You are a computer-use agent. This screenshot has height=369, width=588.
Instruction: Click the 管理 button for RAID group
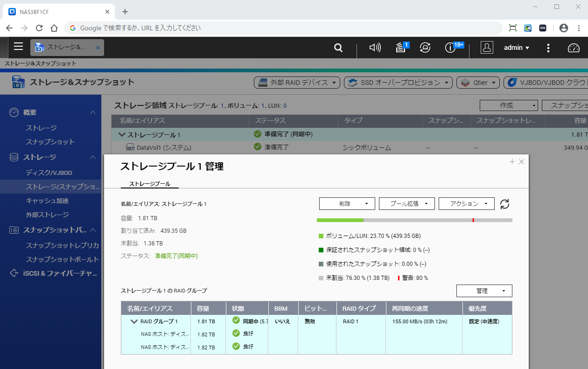(x=484, y=291)
